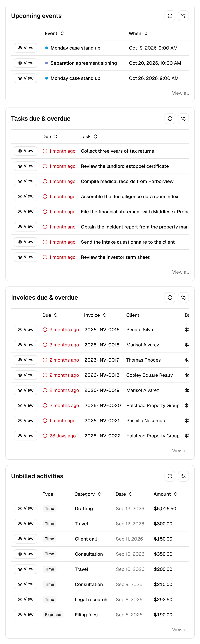This screenshot has width=200, height=644.
Task: Click the overdue alert icon for investor term sheet task
Action: (x=45, y=257)
